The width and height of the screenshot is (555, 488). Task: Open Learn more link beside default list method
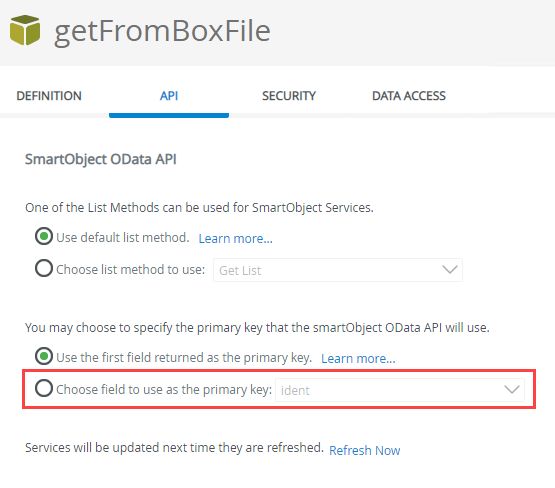click(x=235, y=239)
